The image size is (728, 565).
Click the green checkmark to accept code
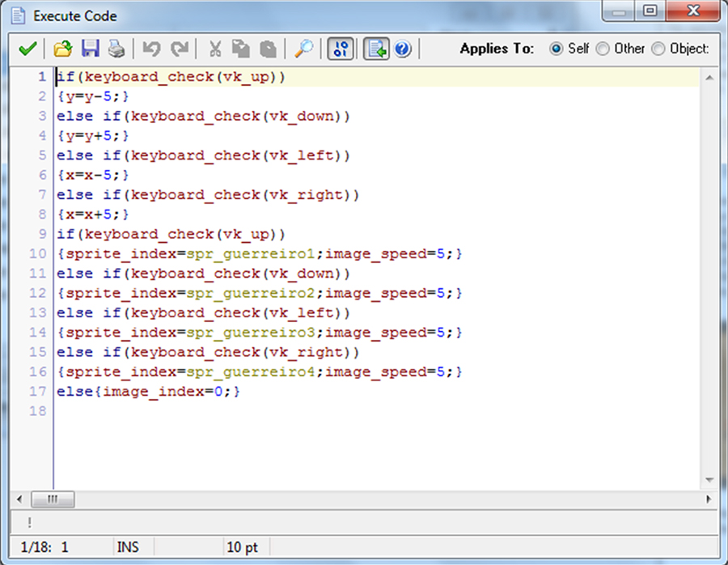coord(27,49)
